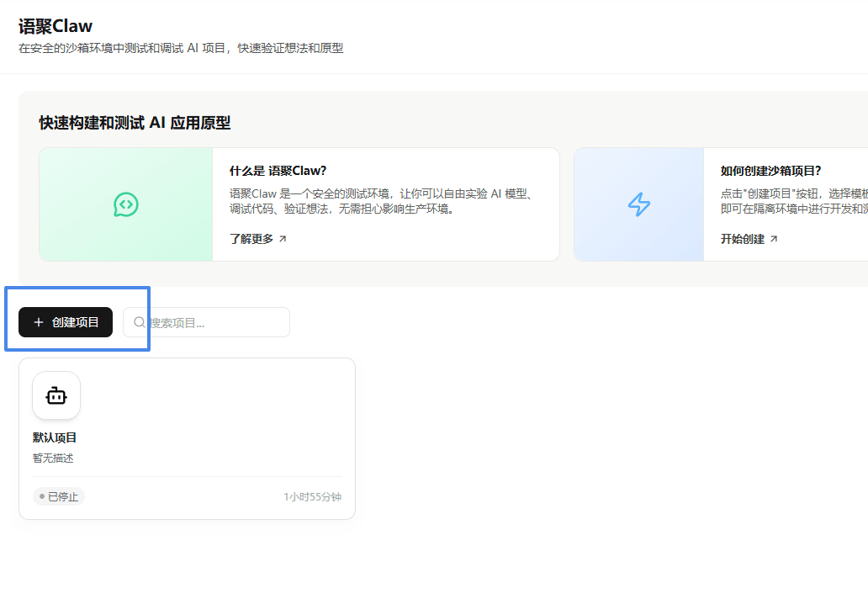Click the blue lightning bolt icon
Viewport: 868px width, 604px height.
pyautogui.click(x=639, y=204)
